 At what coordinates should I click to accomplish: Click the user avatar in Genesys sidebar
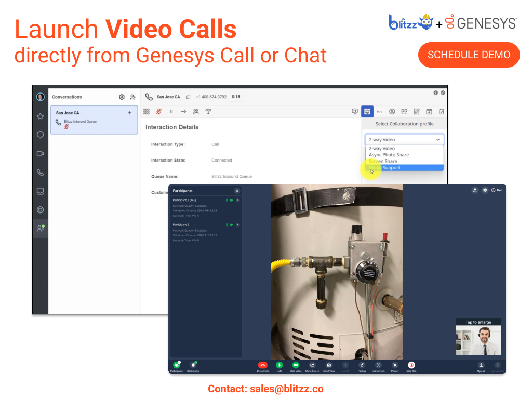41,97
